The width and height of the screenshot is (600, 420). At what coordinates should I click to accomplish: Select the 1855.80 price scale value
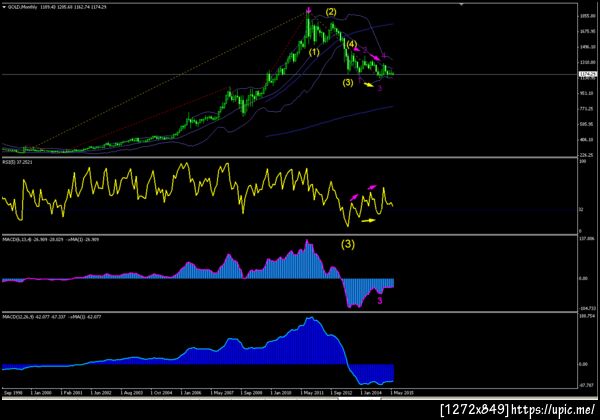[x=587, y=16]
